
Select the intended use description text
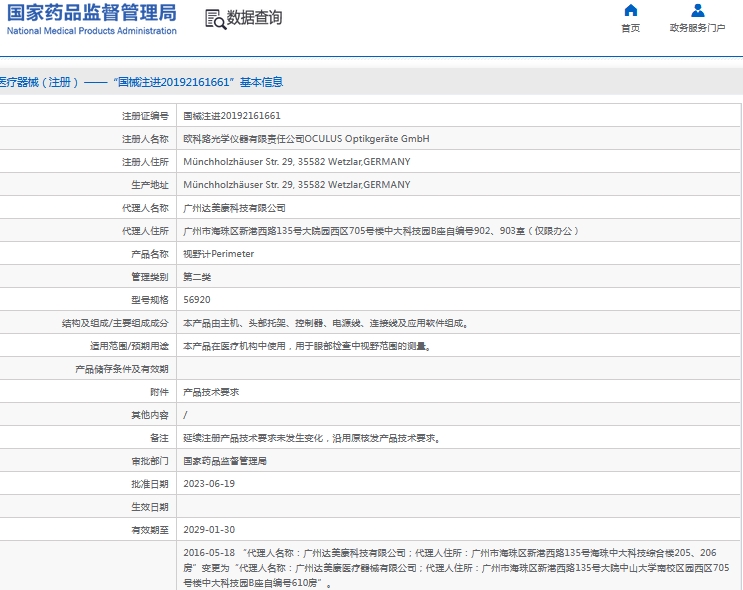coord(308,346)
